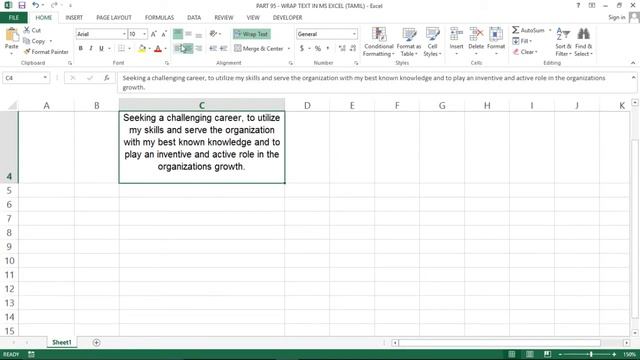The image size is (640, 360).
Task: Expand the Merge & Center arrow
Action: (289, 49)
